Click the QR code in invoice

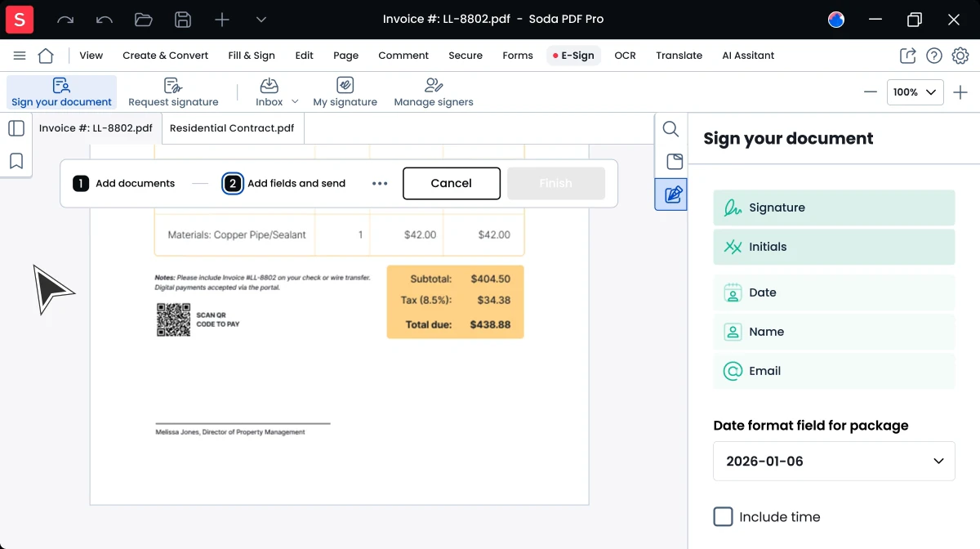[172, 319]
